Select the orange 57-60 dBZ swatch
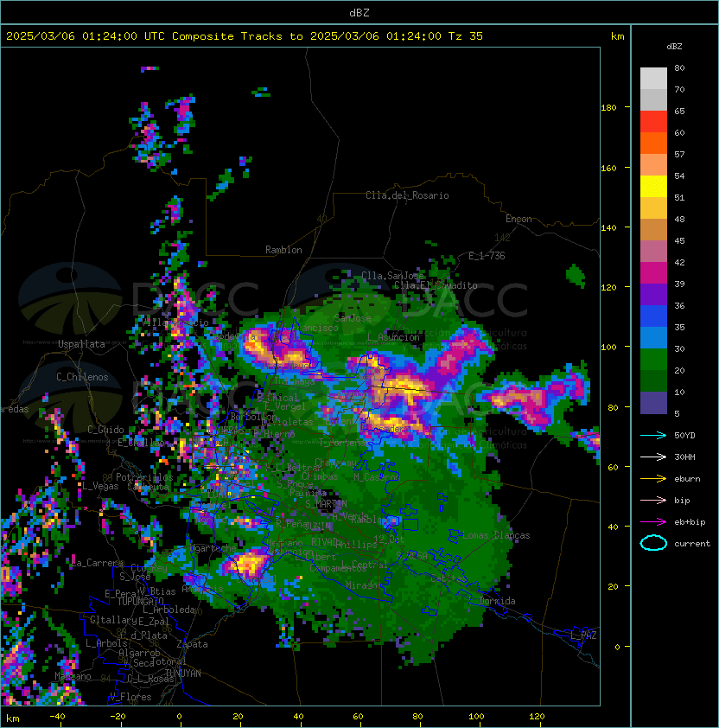 click(x=653, y=143)
